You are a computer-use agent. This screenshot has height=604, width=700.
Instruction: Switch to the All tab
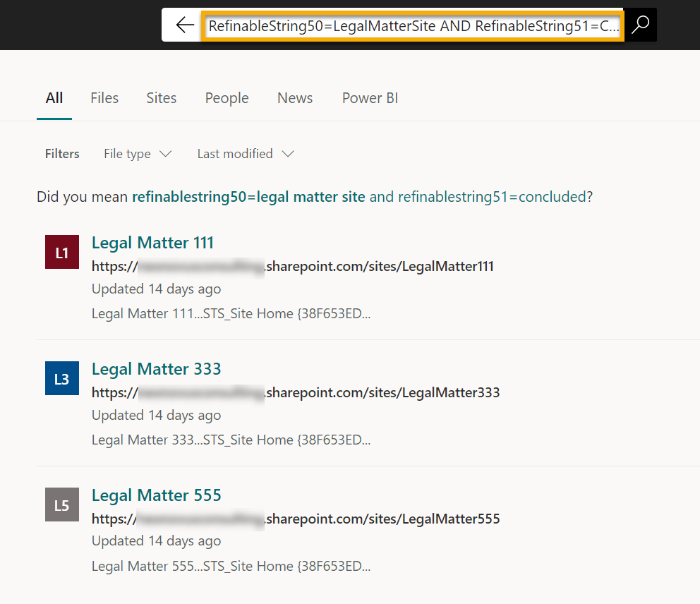tap(54, 98)
